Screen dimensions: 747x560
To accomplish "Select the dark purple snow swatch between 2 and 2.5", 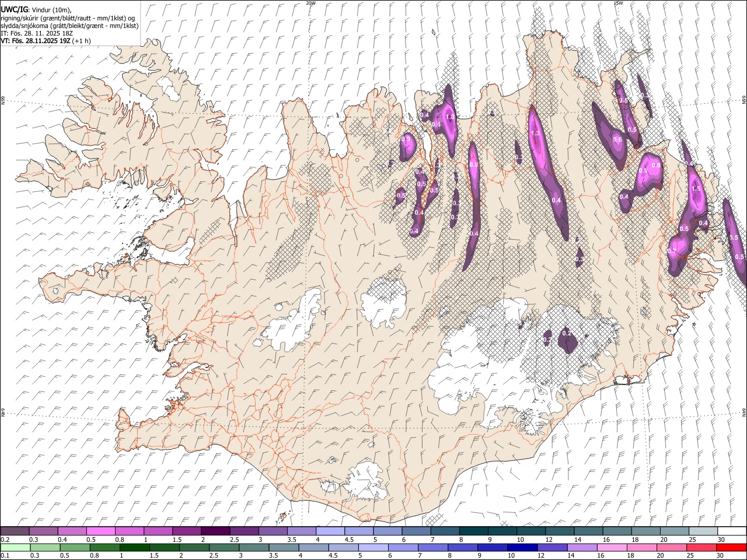I will (215, 531).
